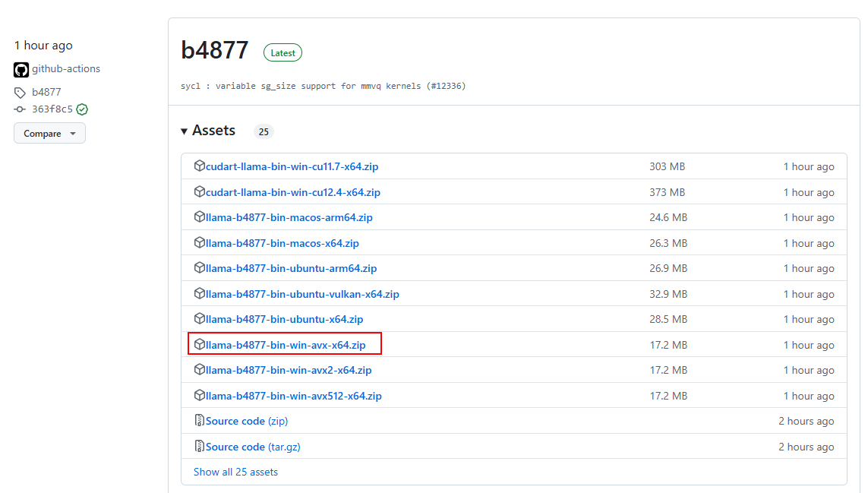Image resolution: width=868 pixels, height=493 pixels.
Task: Click package icon for llama-b4877-bin-win-avx-x64.zip
Action: point(199,345)
